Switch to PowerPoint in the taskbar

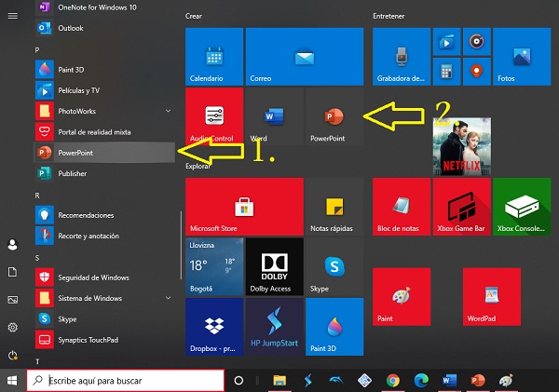click(478, 381)
